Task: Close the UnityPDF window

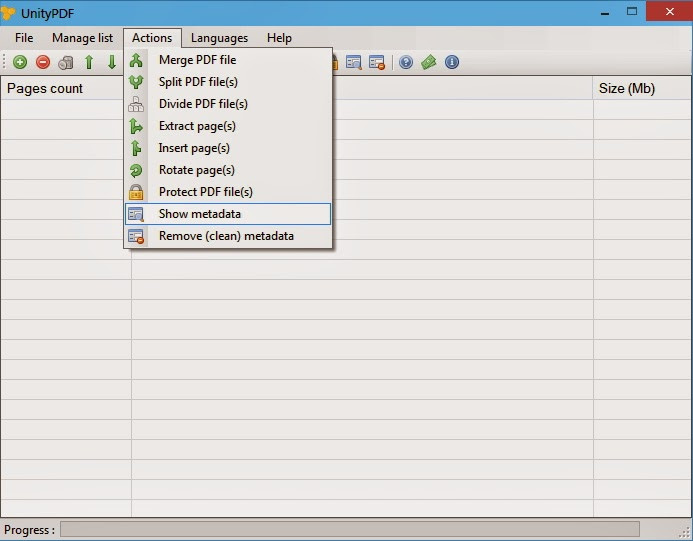Action: 669,11
